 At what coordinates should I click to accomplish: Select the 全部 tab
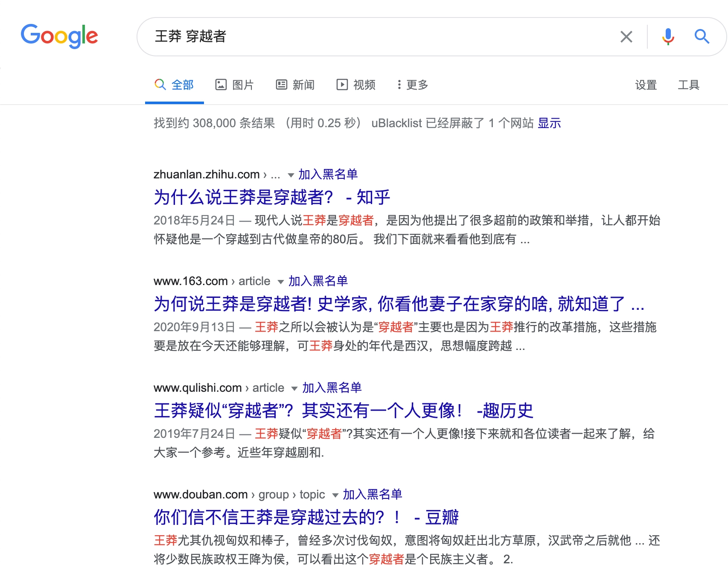point(174,85)
